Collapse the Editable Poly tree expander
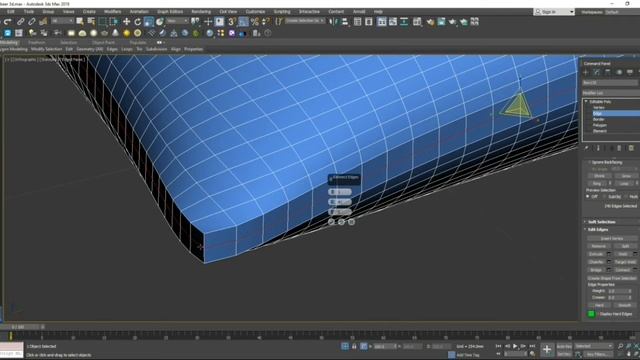Viewport: 640px width, 360px height. [586, 102]
